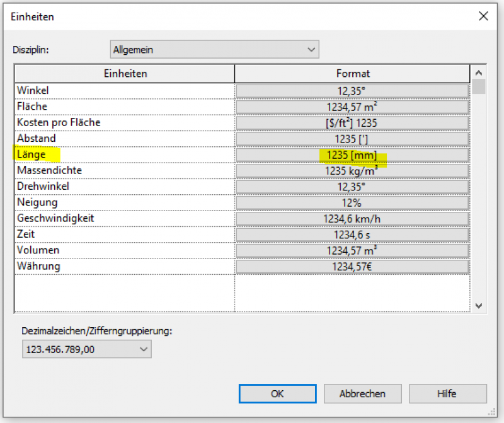Click the OK button
This screenshot has height=423, width=504.
[x=277, y=393]
